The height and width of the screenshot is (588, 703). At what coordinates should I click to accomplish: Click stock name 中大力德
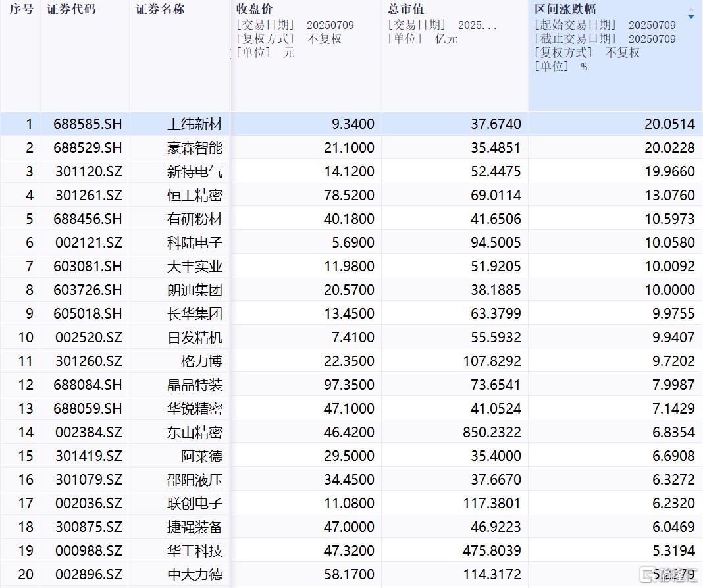pos(195,575)
